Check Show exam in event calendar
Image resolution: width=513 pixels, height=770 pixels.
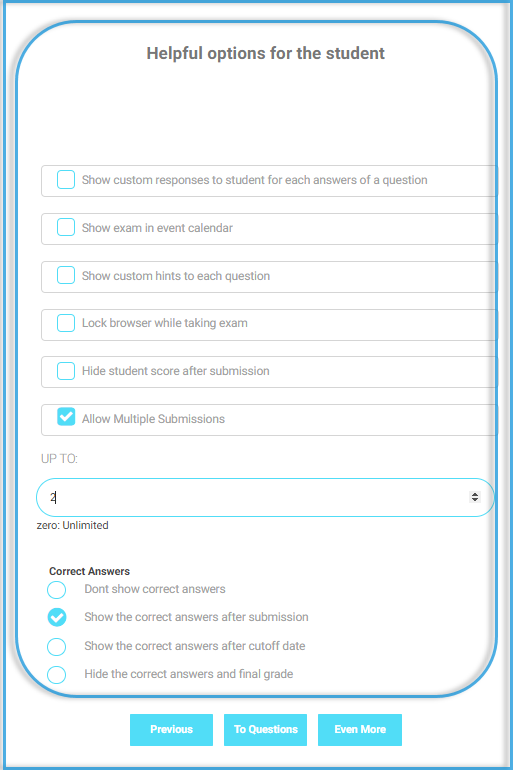coord(66,227)
